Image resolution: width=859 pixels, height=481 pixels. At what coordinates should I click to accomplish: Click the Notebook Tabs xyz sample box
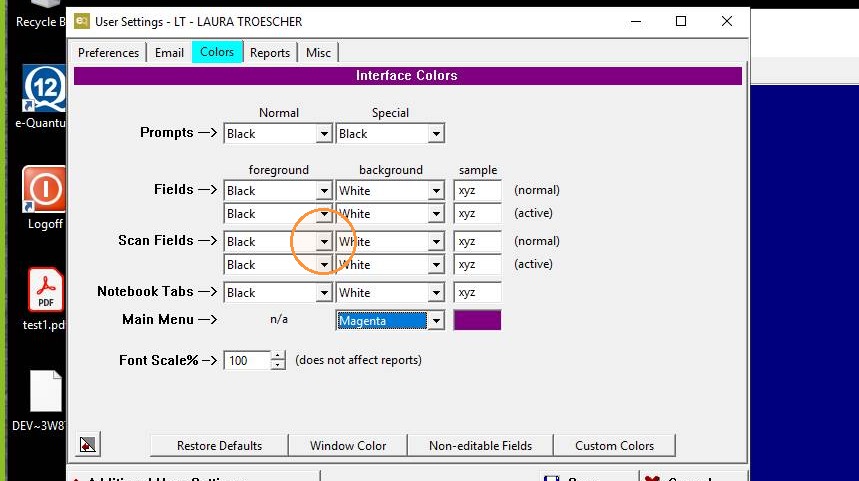click(x=477, y=293)
